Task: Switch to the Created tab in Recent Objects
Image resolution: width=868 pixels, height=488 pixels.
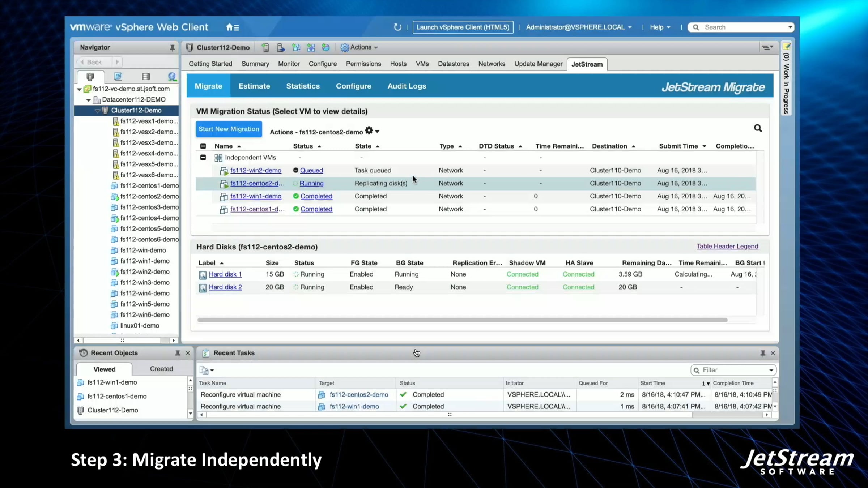Action: tap(161, 369)
